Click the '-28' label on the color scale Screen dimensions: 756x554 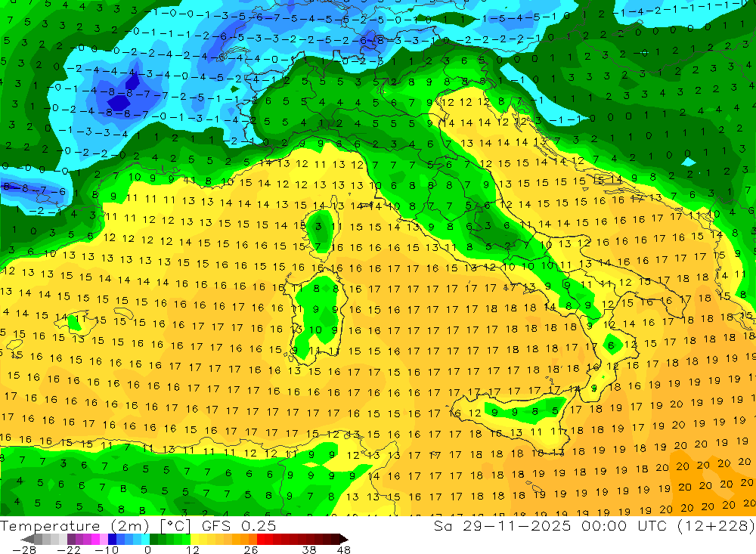click(x=24, y=549)
